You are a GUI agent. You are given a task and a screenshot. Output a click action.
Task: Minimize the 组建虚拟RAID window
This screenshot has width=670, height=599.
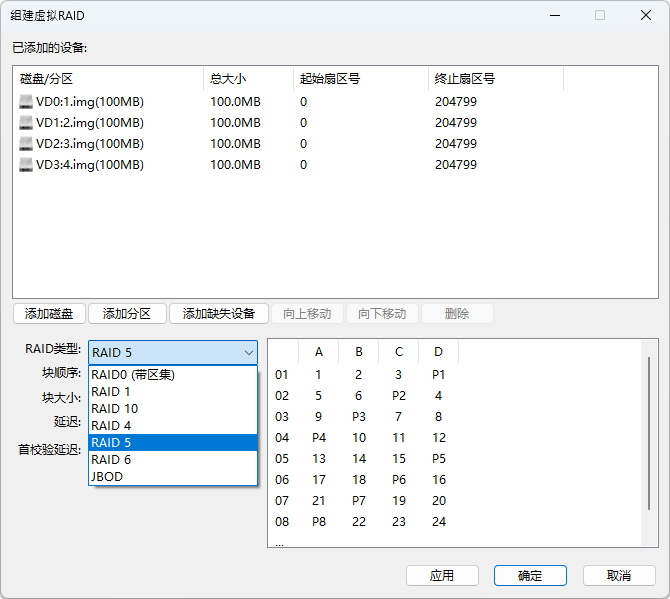pos(555,15)
